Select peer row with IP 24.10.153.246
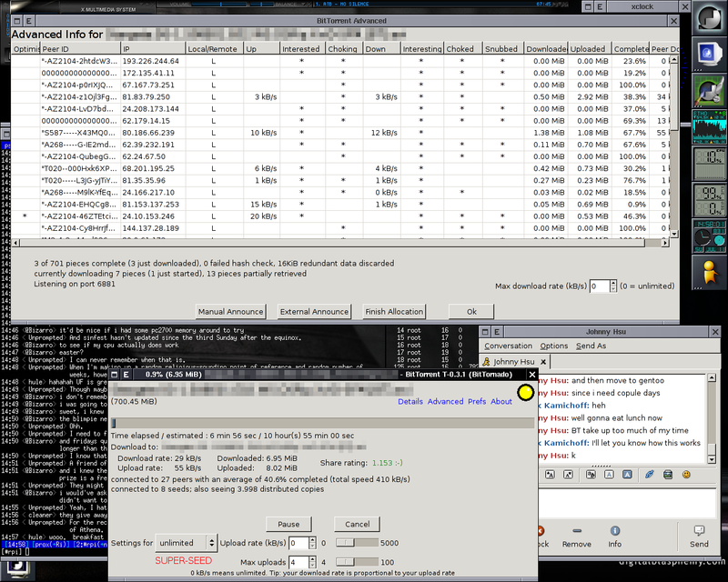 [x=339, y=216]
